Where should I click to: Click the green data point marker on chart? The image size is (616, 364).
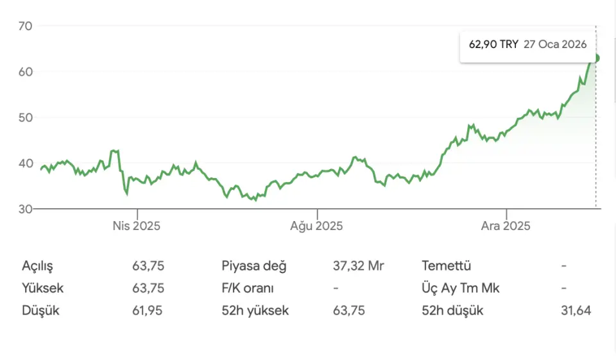tap(595, 58)
